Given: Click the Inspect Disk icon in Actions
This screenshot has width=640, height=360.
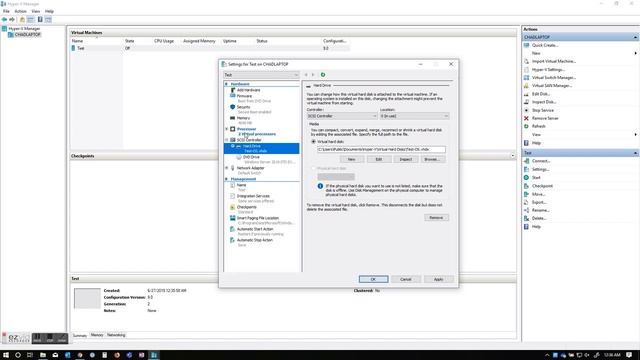Looking at the screenshot, I should pyautogui.click(x=527, y=102).
